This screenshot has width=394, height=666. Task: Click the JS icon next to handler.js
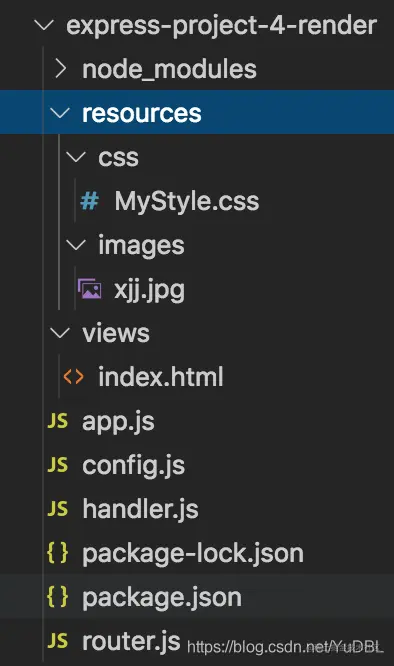coord(58,509)
